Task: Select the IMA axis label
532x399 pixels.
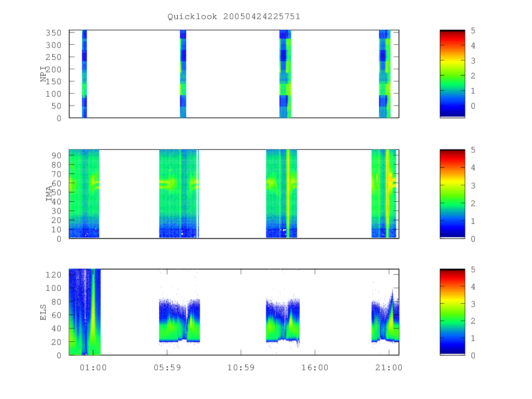Action: [49, 194]
